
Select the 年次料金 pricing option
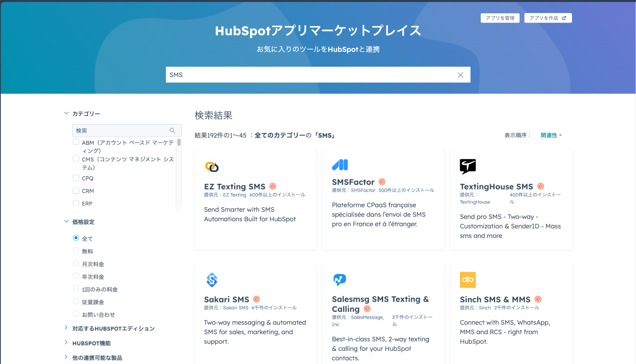click(76, 276)
